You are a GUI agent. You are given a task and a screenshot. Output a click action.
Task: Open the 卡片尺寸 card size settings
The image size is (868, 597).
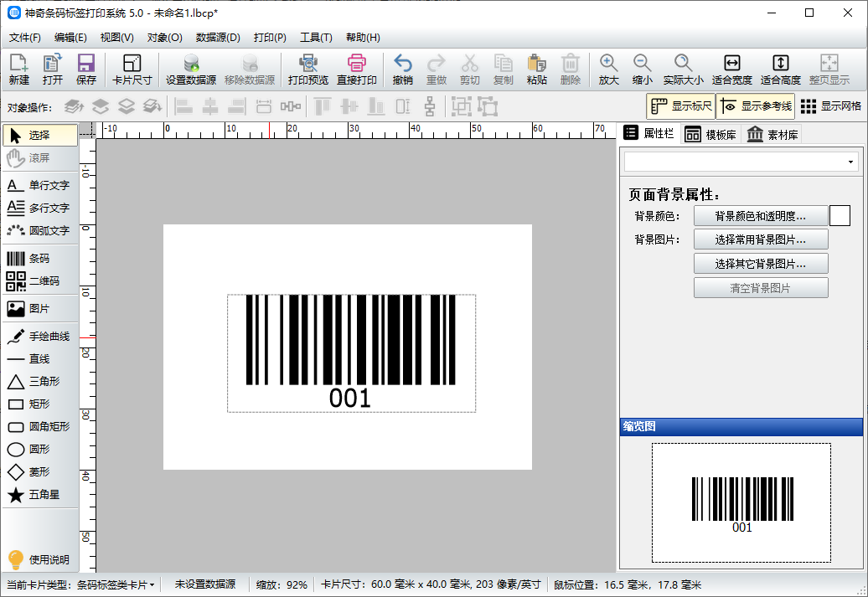[132, 69]
